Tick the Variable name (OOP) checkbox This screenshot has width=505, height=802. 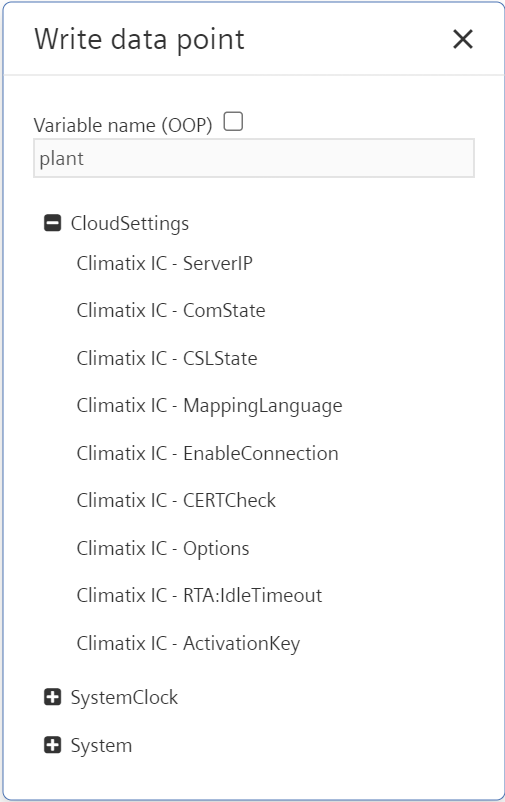[x=233, y=122]
